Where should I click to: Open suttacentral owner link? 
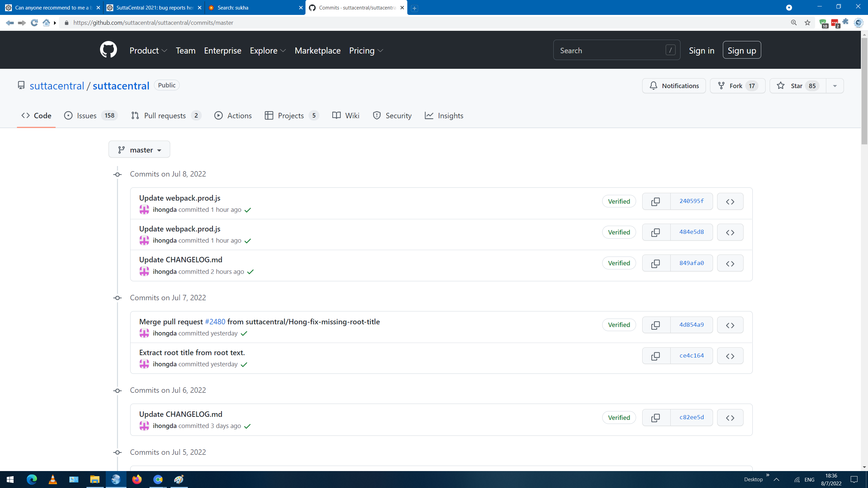pos(57,86)
